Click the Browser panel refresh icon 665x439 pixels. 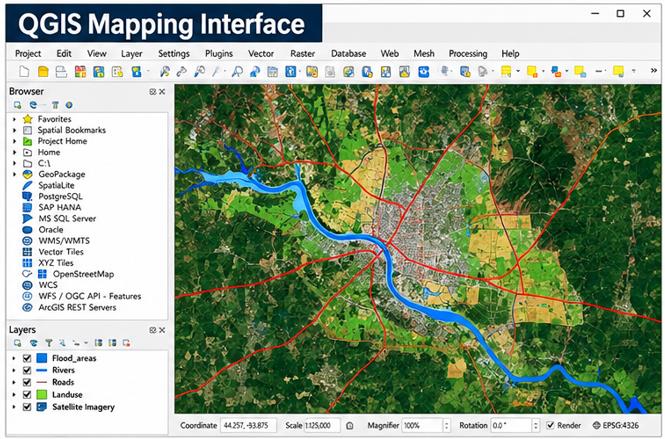click(33, 104)
